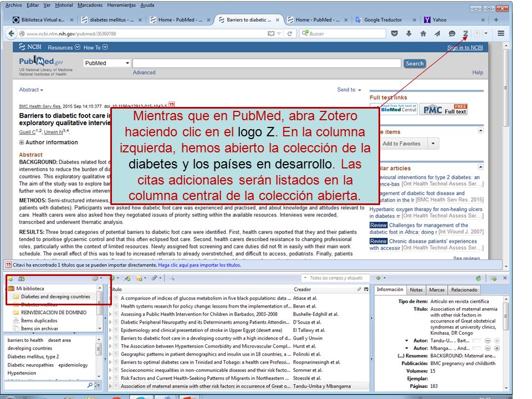532x399 pixels.
Task: Open PMC Full text link
Action: 443,110
